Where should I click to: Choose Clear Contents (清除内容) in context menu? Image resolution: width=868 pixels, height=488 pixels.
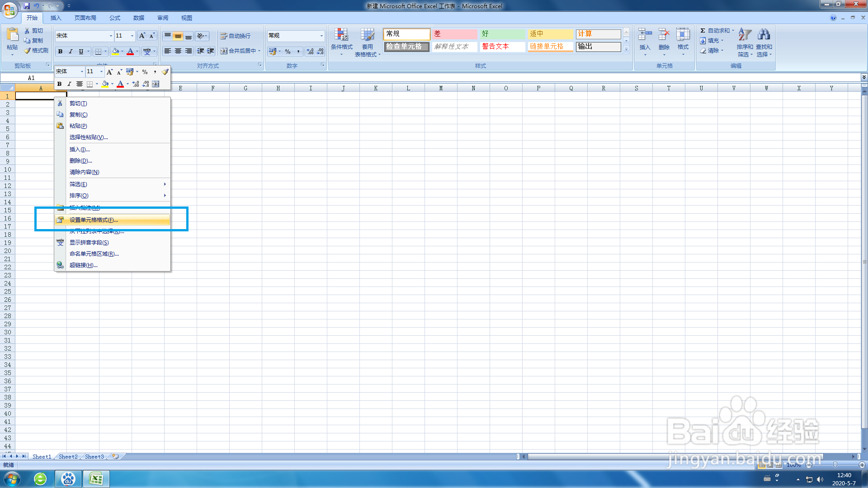tap(112, 172)
